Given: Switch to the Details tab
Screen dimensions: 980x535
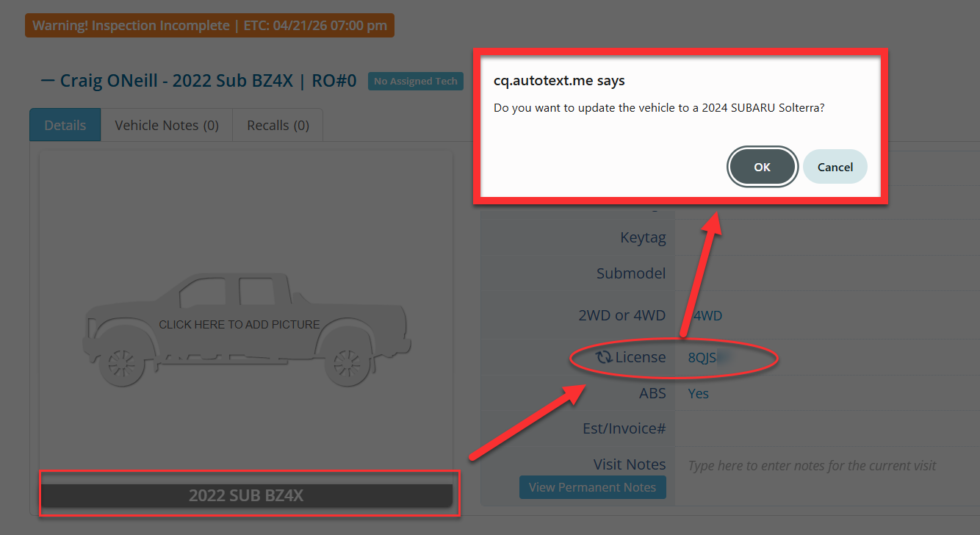Looking at the screenshot, I should (65, 125).
